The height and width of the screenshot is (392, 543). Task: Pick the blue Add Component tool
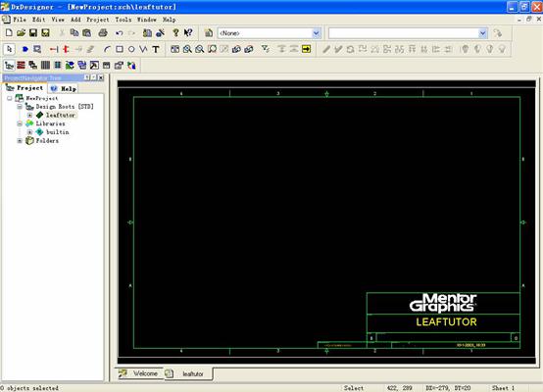[25, 49]
